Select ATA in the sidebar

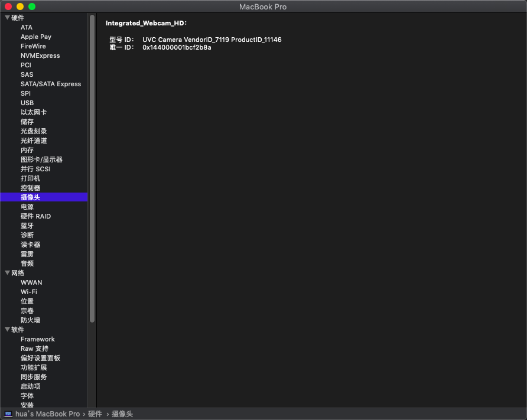(x=27, y=27)
